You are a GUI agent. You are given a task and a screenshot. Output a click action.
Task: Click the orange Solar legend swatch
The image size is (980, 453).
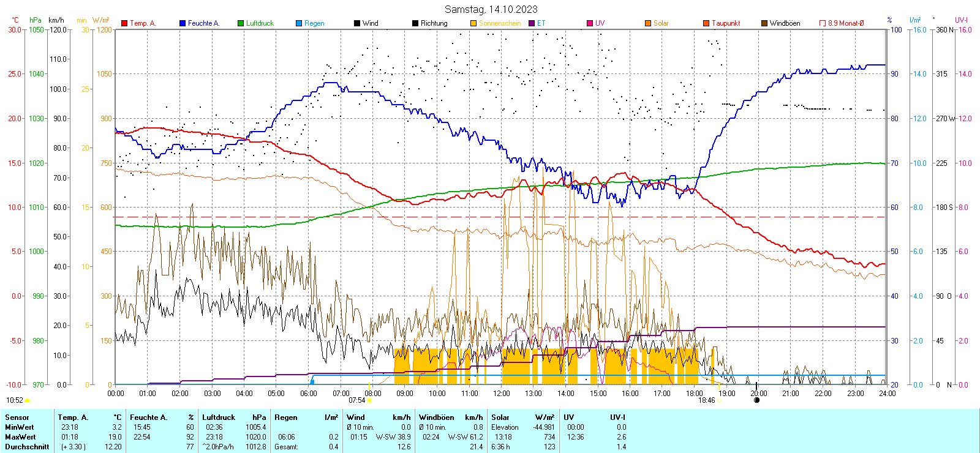pyautogui.click(x=648, y=23)
